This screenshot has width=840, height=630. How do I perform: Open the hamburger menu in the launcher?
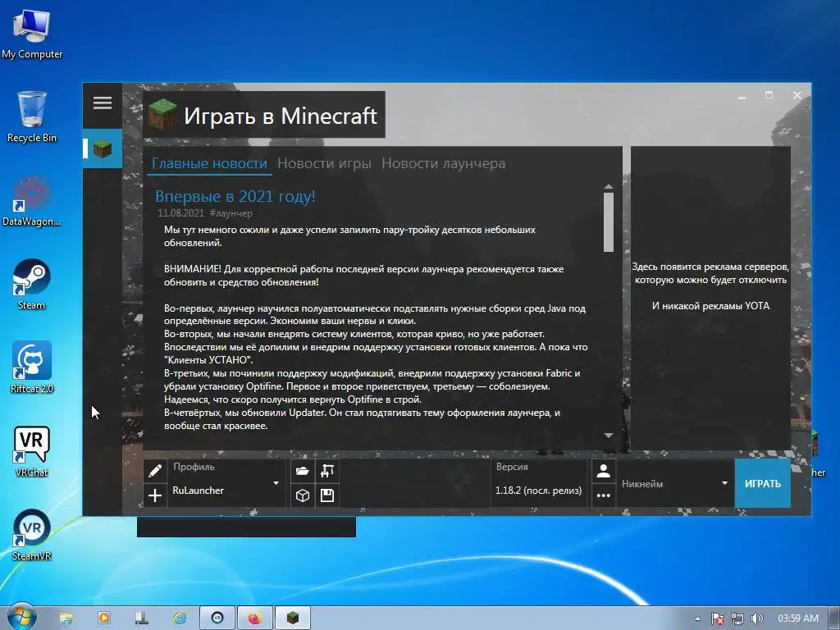point(103,103)
